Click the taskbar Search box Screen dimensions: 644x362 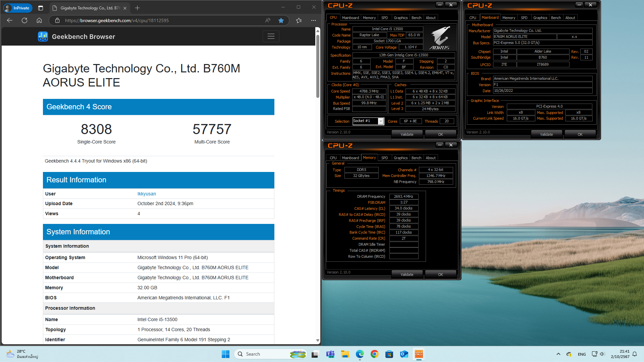coord(271,354)
